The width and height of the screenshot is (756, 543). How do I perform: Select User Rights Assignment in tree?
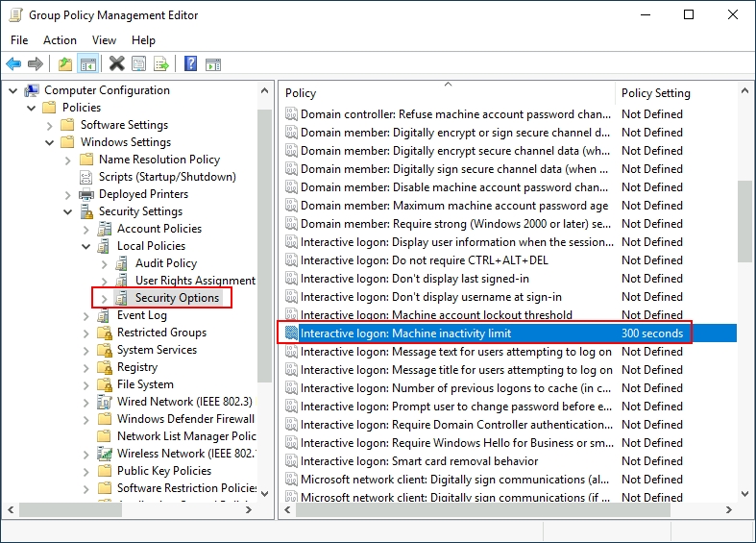pyautogui.click(x=195, y=281)
